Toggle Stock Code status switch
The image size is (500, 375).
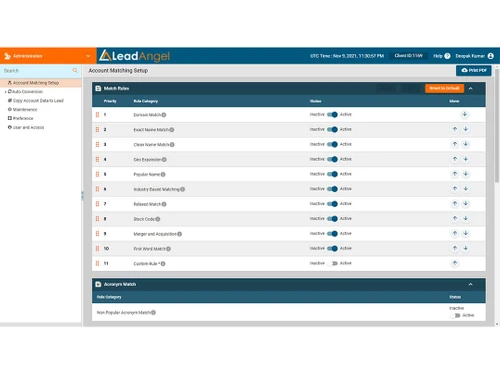point(332,219)
